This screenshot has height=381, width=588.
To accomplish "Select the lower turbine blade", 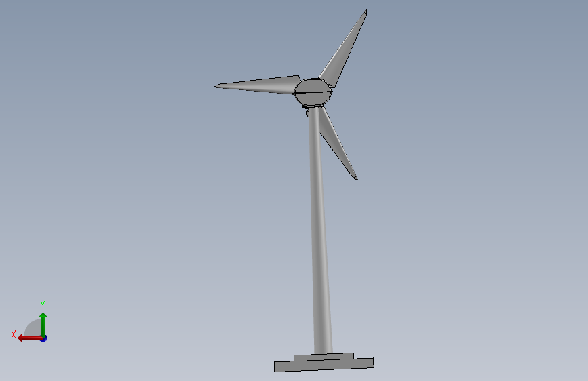I will tap(338, 144).
